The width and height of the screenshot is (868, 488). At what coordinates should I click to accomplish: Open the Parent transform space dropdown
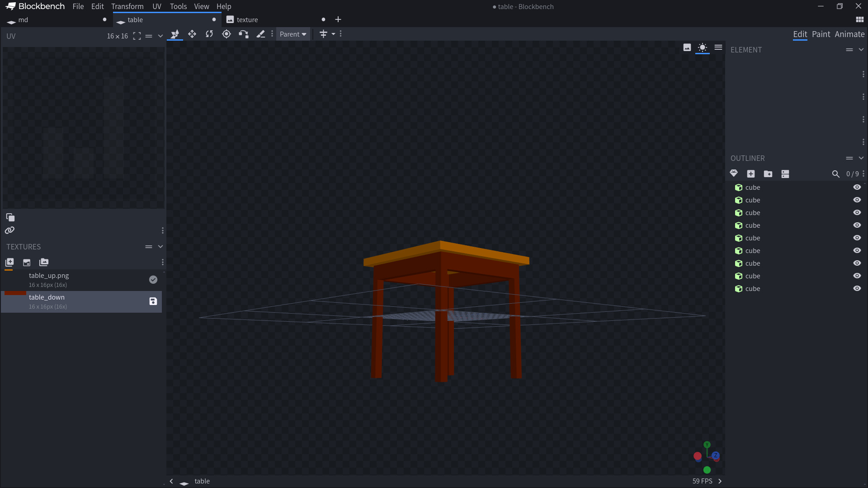[x=293, y=34]
